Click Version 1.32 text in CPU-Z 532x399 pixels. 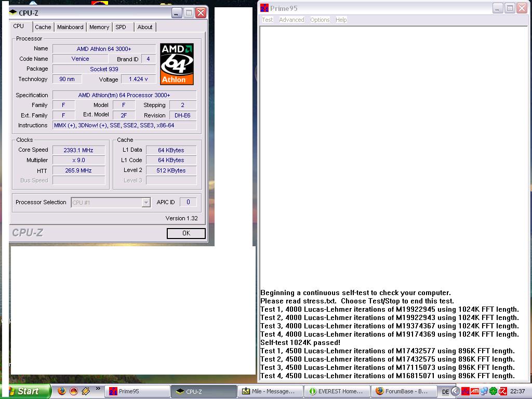point(181,218)
